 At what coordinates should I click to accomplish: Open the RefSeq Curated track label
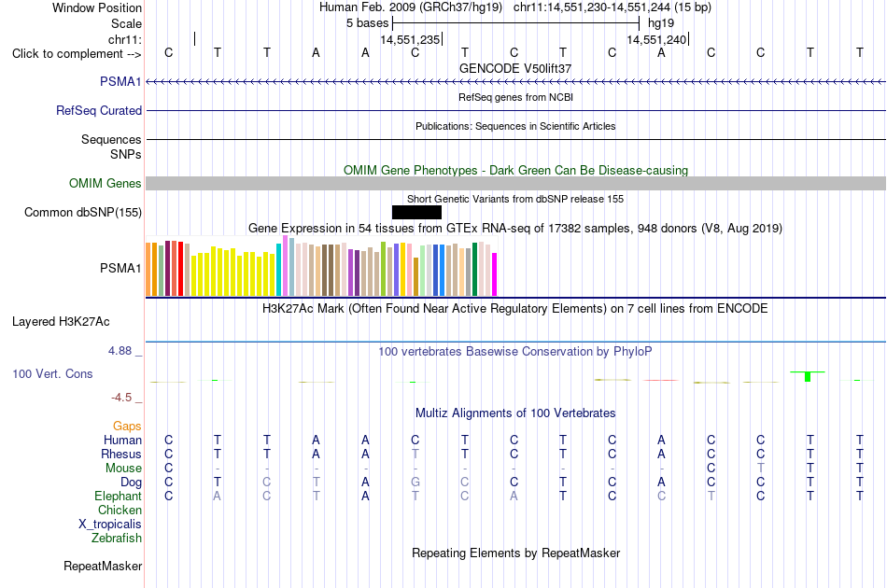(98, 110)
